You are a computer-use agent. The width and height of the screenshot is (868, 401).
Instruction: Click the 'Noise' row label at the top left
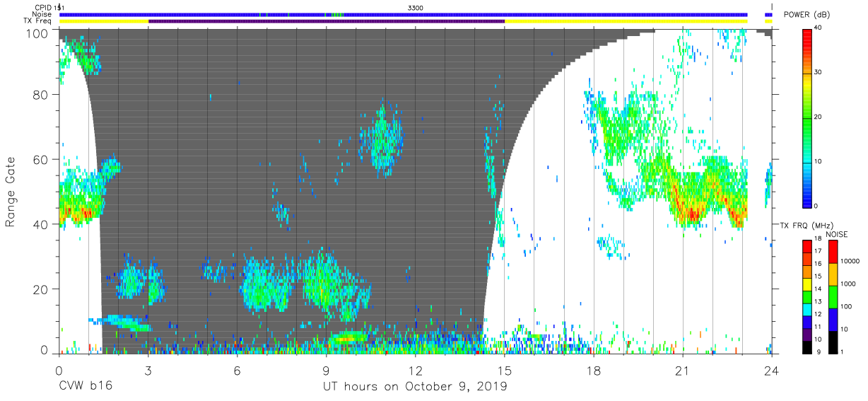point(42,14)
